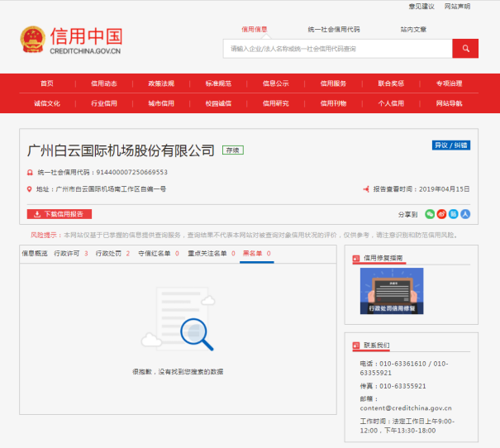
Task: Switch to the 重点关注名单 tab
Action: [212, 254]
